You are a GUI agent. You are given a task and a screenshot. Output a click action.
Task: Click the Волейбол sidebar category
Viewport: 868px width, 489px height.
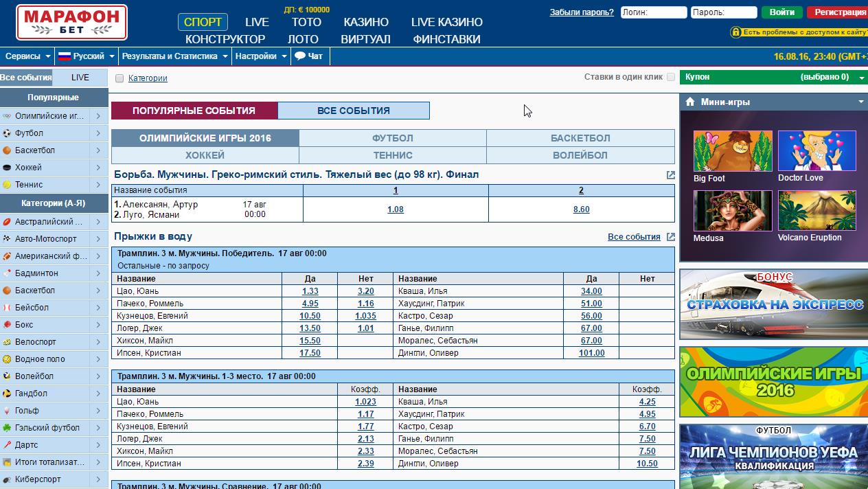pyautogui.click(x=54, y=376)
